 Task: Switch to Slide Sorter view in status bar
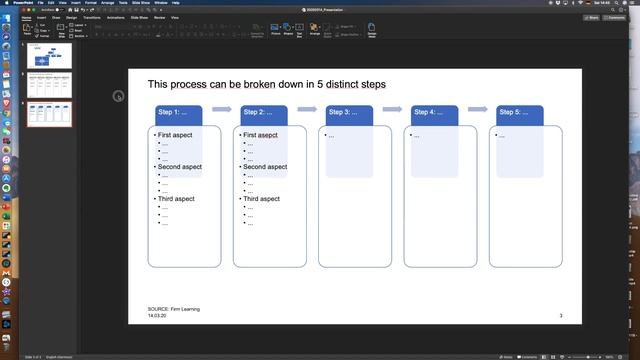[x=553, y=357]
